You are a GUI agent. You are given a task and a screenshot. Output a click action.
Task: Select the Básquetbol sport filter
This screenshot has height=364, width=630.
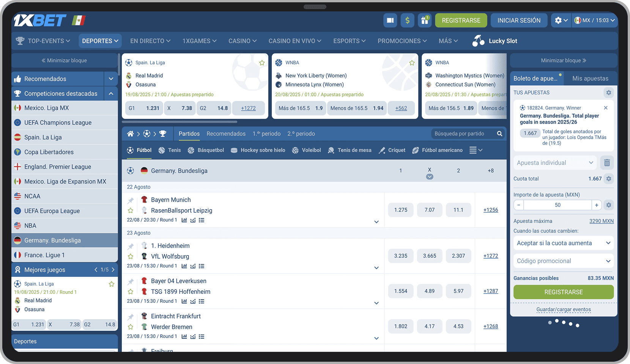coord(206,150)
